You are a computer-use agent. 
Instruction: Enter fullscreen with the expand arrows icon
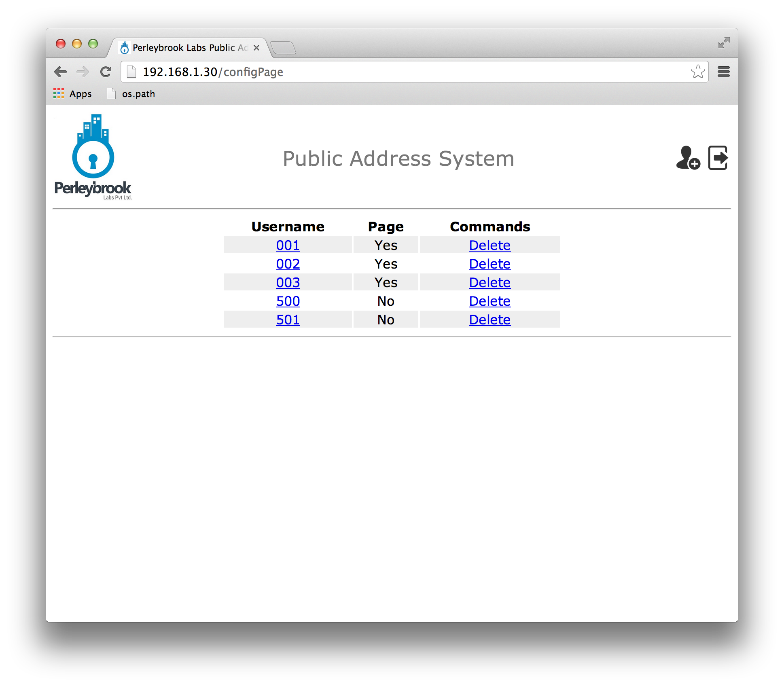[x=724, y=42]
